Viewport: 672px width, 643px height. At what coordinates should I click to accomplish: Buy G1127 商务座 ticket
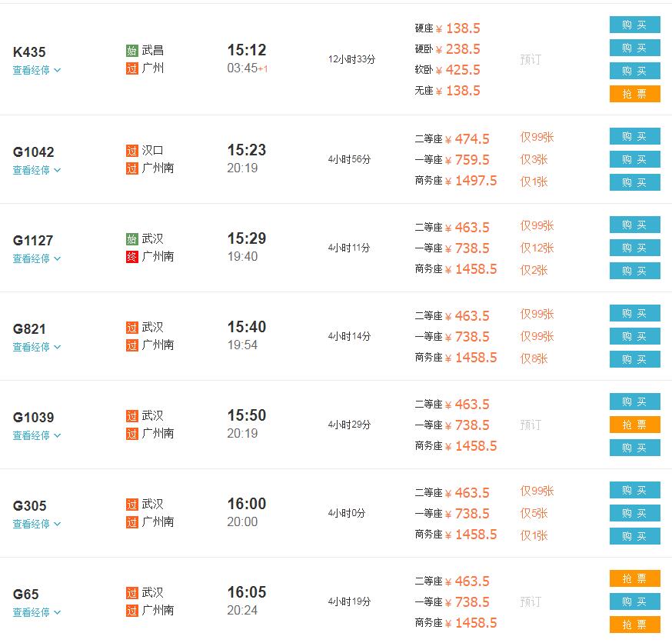pos(635,271)
